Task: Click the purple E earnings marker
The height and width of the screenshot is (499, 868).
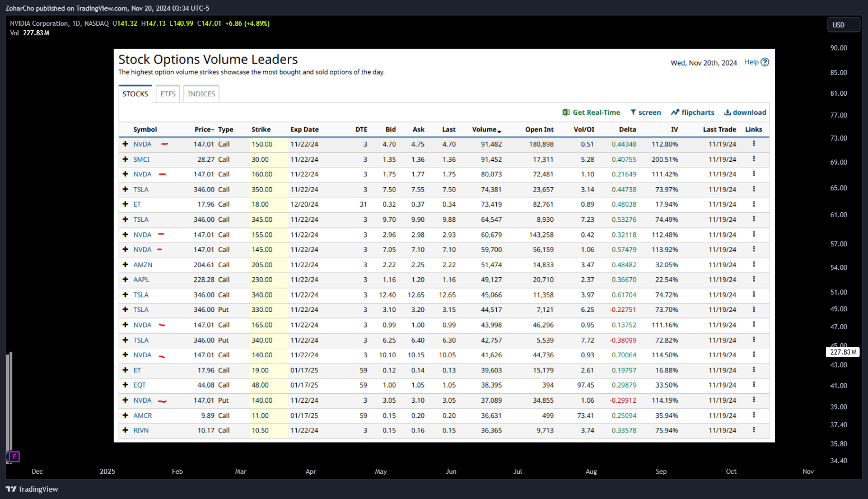Action: (x=14, y=456)
